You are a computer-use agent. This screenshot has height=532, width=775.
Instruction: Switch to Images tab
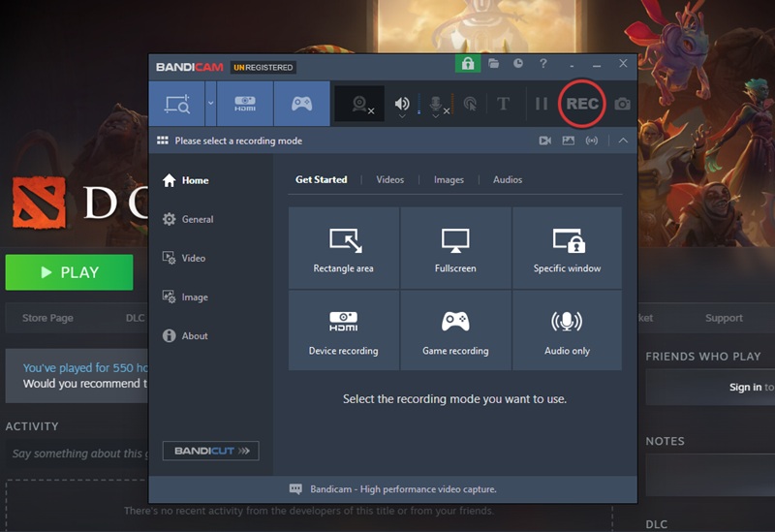449,179
